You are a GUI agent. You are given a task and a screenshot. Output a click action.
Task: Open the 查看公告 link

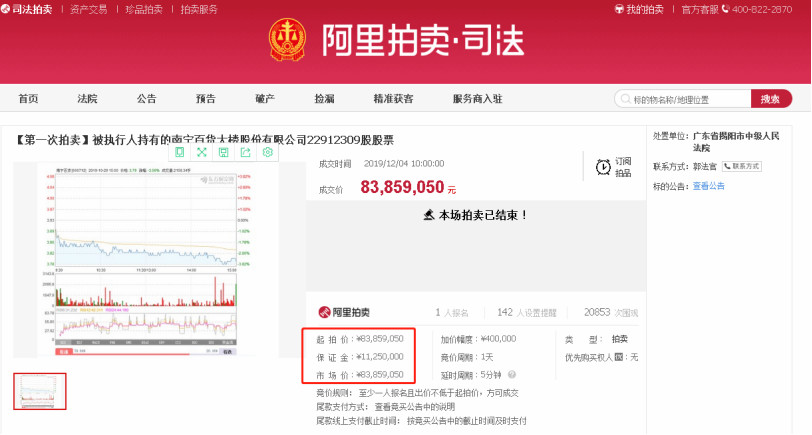click(709, 186)
